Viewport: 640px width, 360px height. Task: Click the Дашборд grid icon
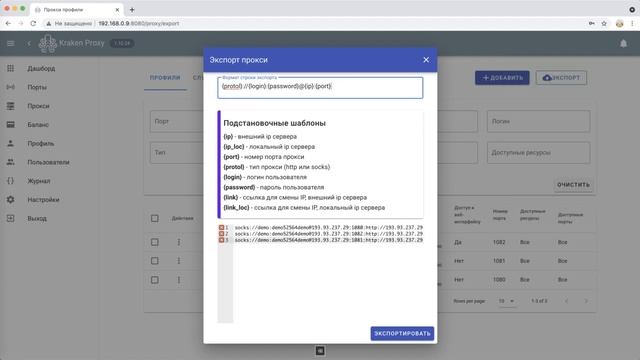point(11,69)
